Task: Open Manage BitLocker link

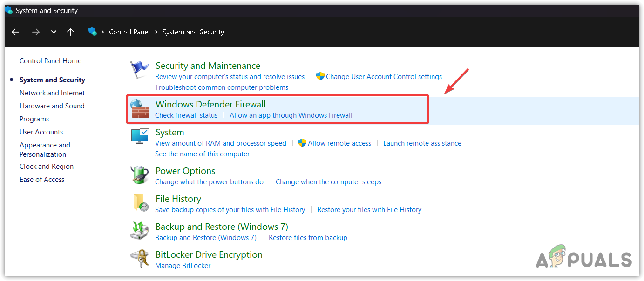Action: tap(183, 266)
